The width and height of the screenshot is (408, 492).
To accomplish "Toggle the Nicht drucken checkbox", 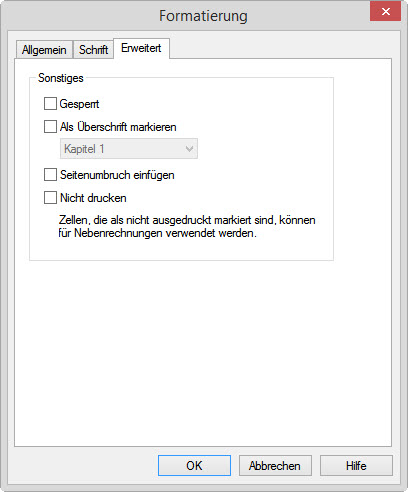I will (x=50, y=198).
